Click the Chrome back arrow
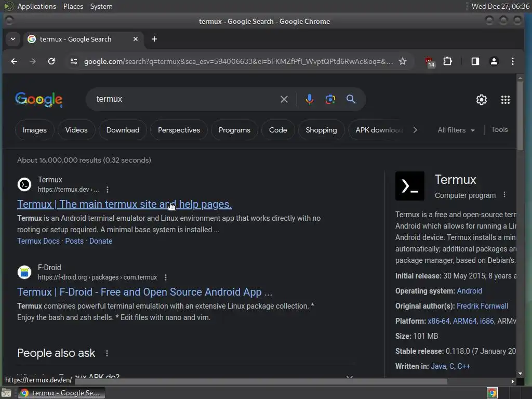The height and width of the screenshot is (399, 532). tap(14, 61)
